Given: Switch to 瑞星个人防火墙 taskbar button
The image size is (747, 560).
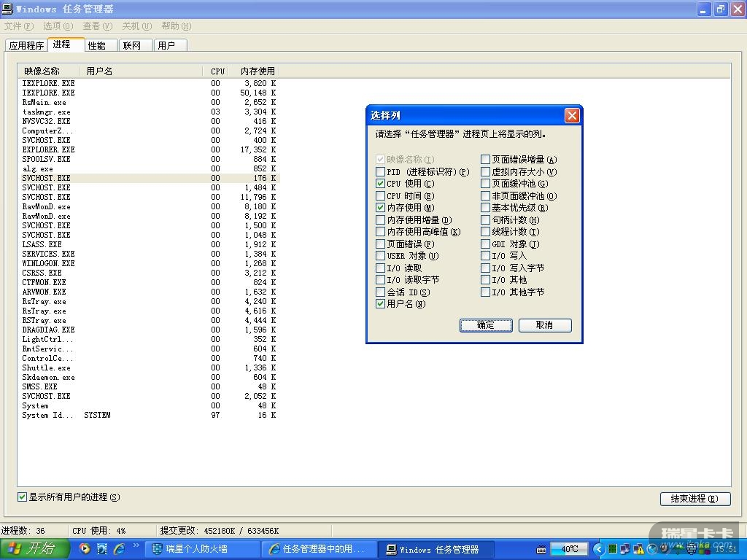Looking at the screenshot, I should (202, 550).
